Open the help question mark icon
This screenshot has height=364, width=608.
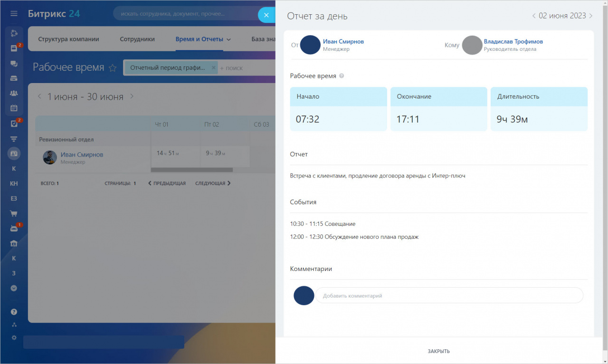click(14, 312)
